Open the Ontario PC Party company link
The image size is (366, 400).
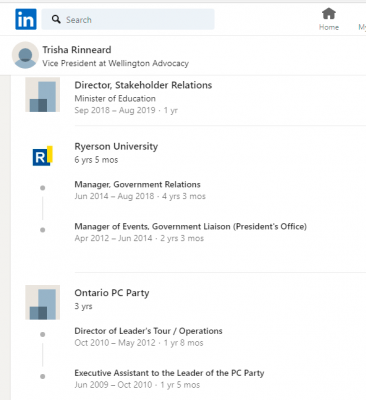coord(112,293)
